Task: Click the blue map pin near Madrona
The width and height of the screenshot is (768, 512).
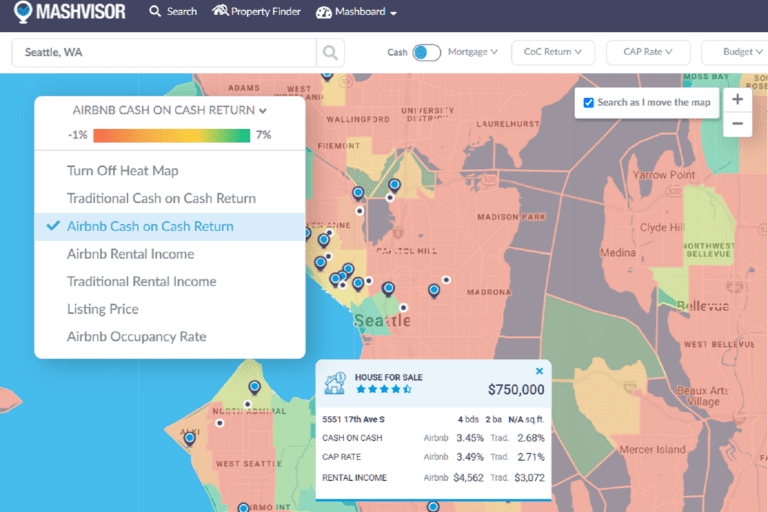Action: 434,290
